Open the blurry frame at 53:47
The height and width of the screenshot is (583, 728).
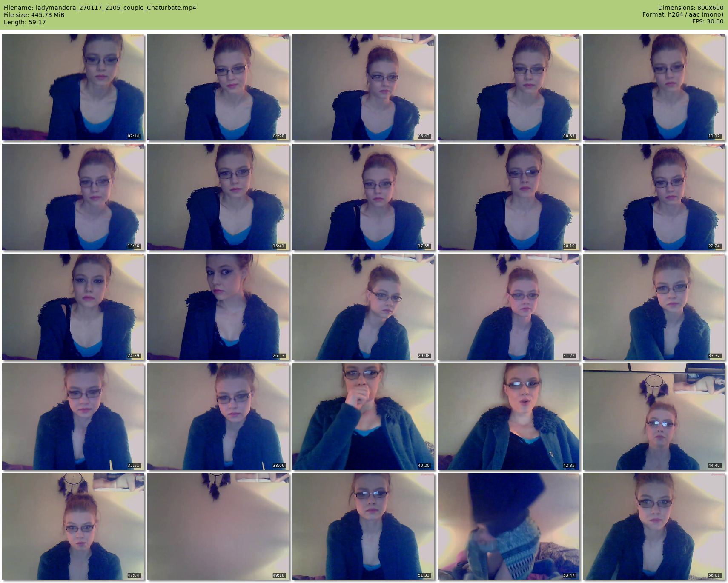(509, 526)
